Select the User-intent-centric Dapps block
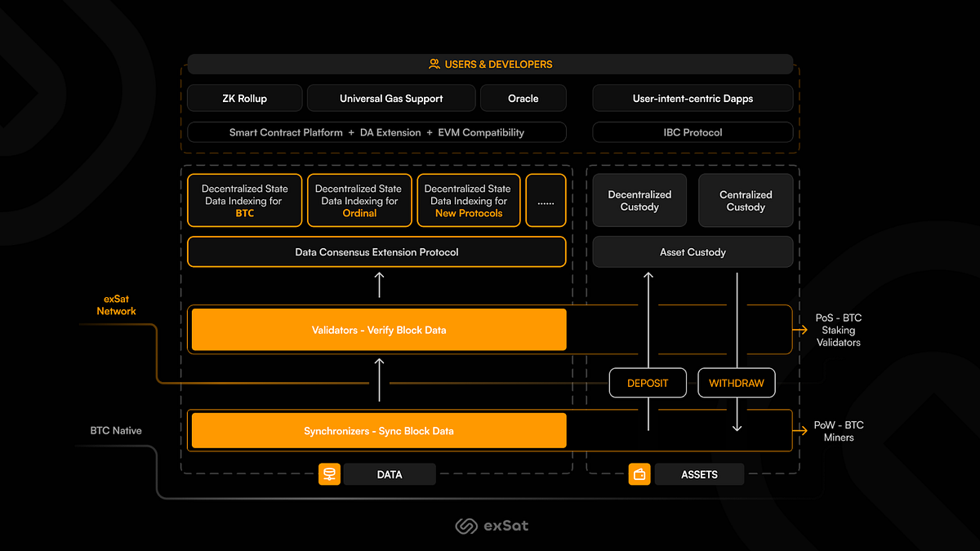Viewport: 980px width, 551px height. tap(692, 97)
